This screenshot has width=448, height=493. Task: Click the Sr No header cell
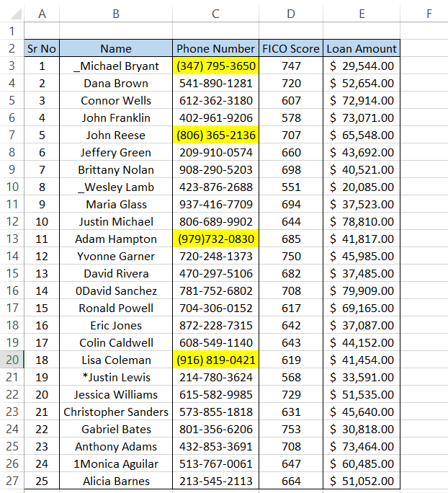(x=42, y=48)
